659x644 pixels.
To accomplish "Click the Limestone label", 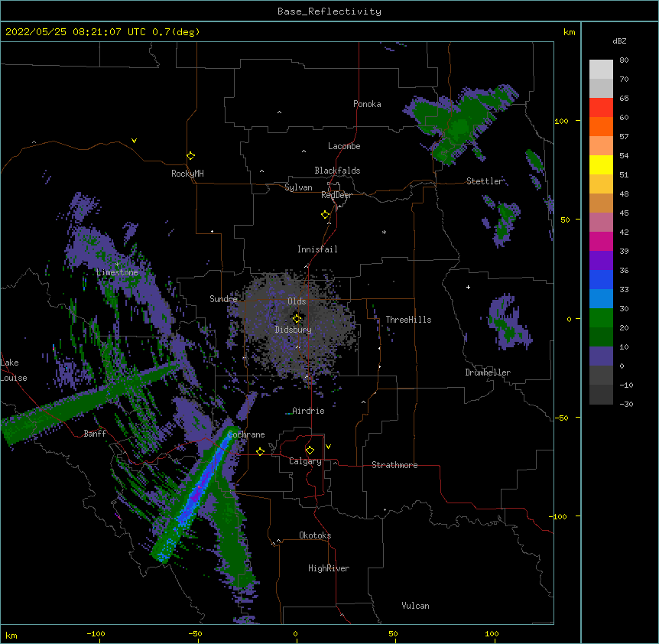I will click(x=117, y=272).
